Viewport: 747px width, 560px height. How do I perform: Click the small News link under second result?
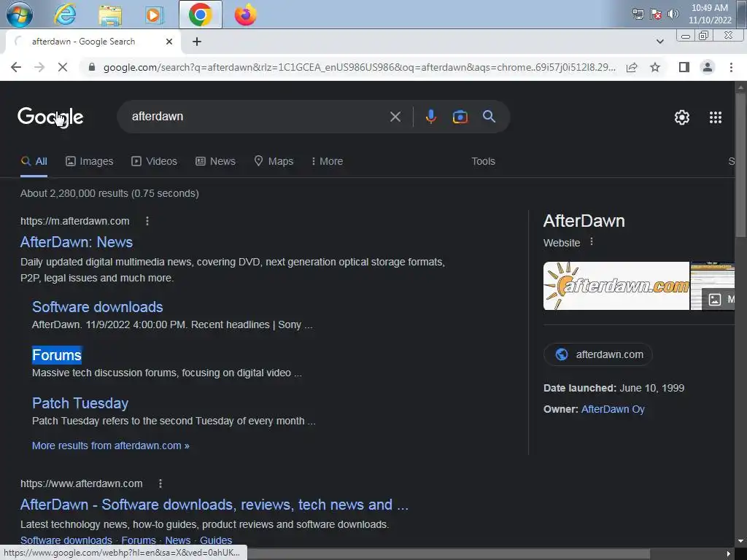(x=178, y=540)
